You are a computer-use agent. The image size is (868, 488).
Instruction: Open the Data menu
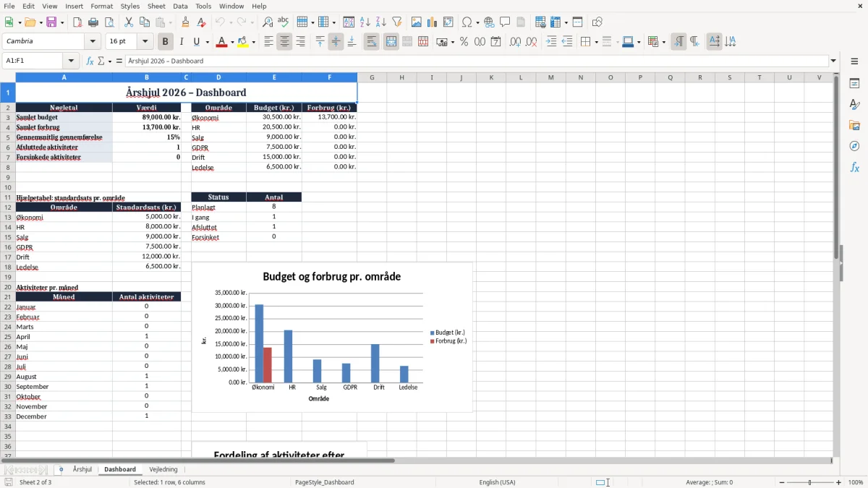(x=180, y=6)
